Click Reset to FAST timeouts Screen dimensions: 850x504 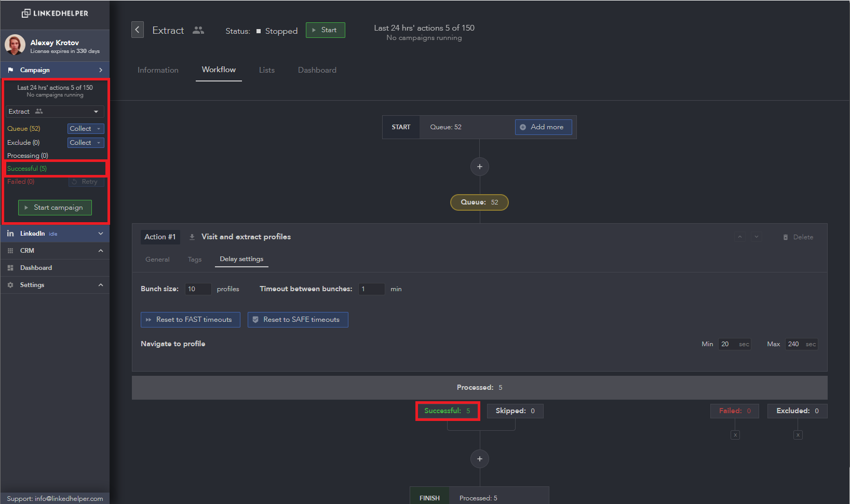coord(191,320)
